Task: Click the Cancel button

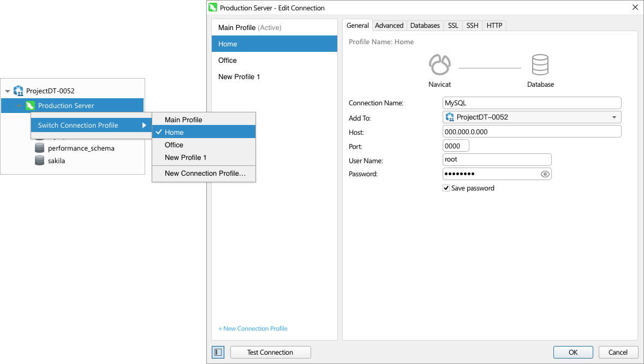Action: pyautogui.click(x=618, y=352)
